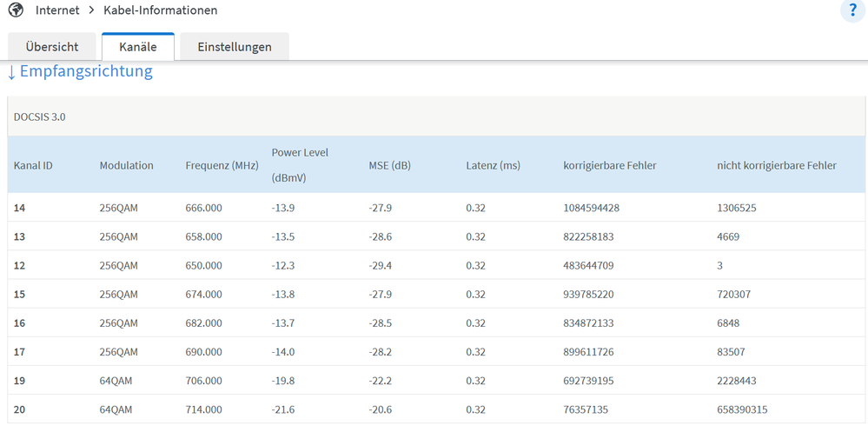Image resolution: width=868 pixels, height=432 pixels.
Task: Click the Latenz (ms) column header
Action: pos(493,165)
